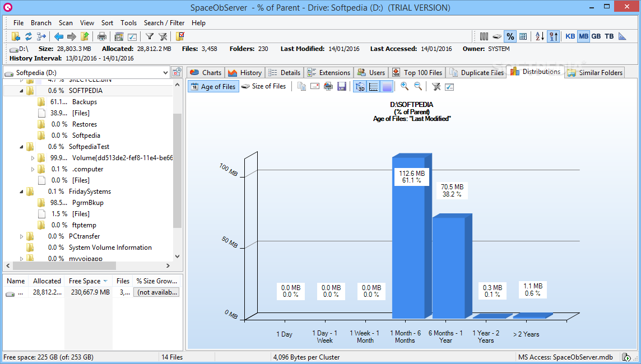Viewport: 641px width, 364px height.
Task: Click the blue refresh scan arrows
Action: [x=29, y=36]
